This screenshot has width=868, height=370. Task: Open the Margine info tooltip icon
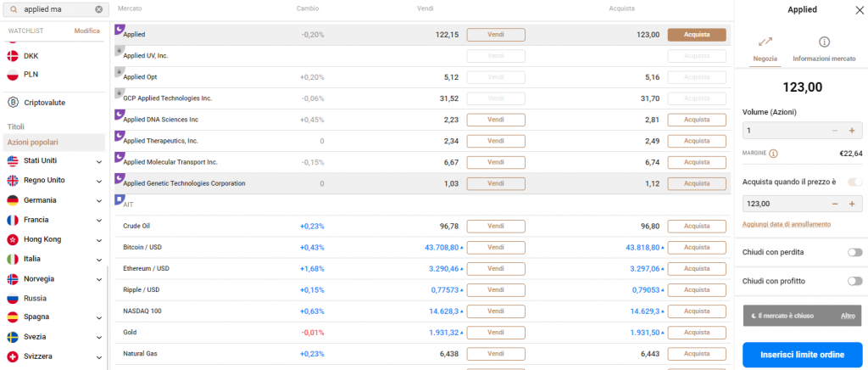tap(773, 154)
